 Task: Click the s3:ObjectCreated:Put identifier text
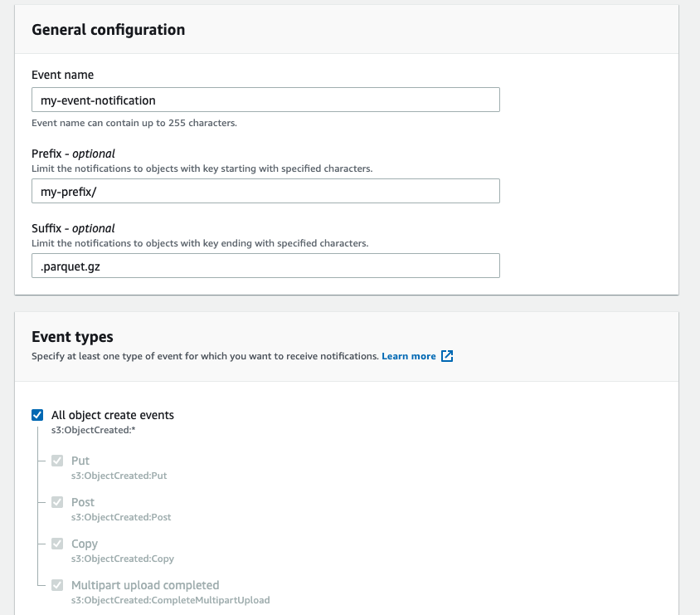pos(119,476)
